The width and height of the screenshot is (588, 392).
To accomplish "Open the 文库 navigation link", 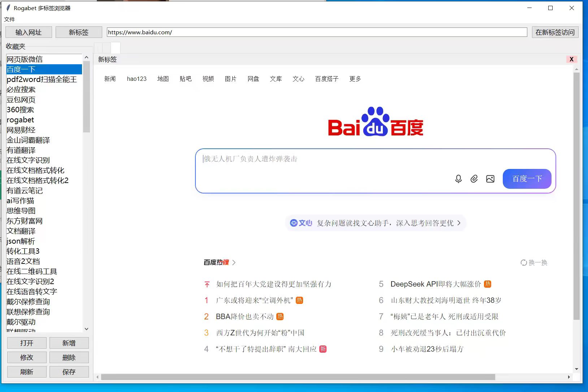I will coord(276,79).
